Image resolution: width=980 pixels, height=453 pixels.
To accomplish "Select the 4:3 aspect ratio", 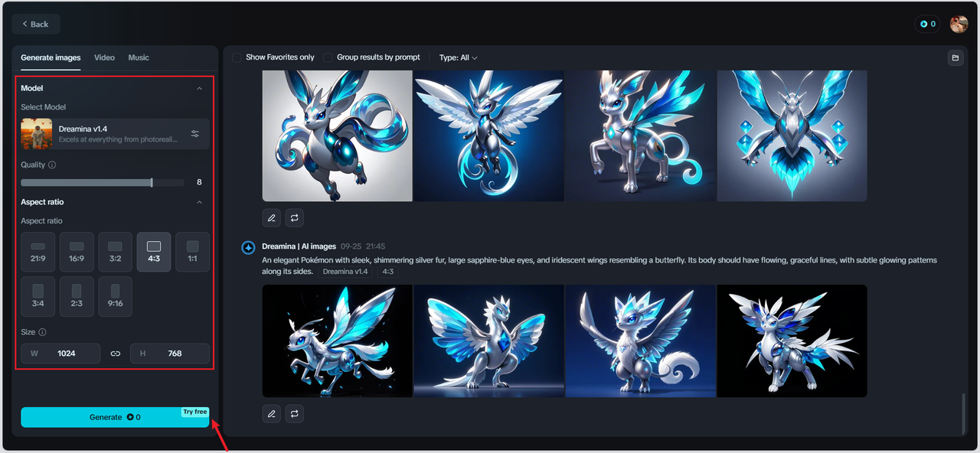I will 154,252.
